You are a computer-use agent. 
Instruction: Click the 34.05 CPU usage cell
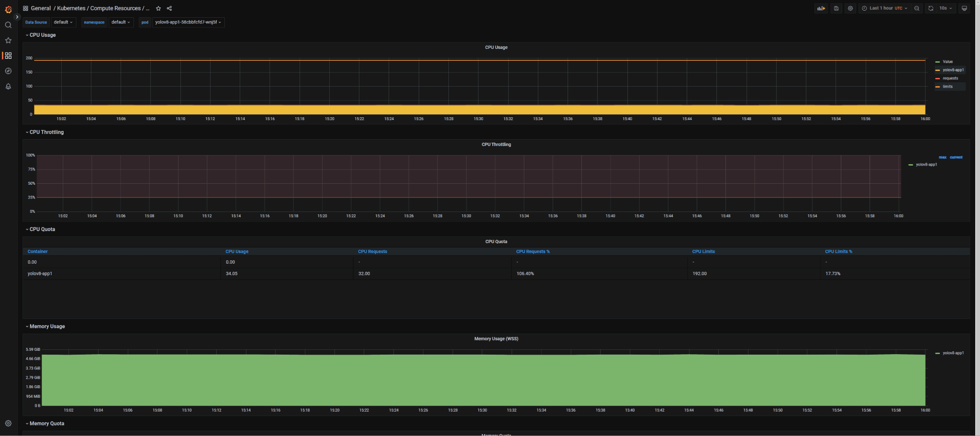click(287, 274)
